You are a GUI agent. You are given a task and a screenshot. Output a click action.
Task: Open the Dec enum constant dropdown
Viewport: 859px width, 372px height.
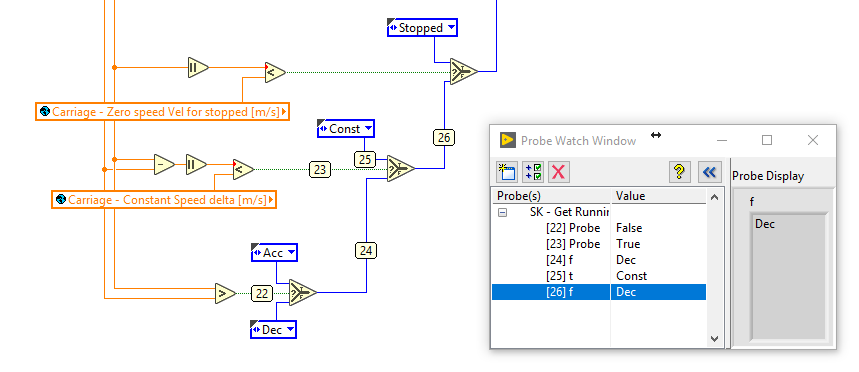click(x=290, y=329)
